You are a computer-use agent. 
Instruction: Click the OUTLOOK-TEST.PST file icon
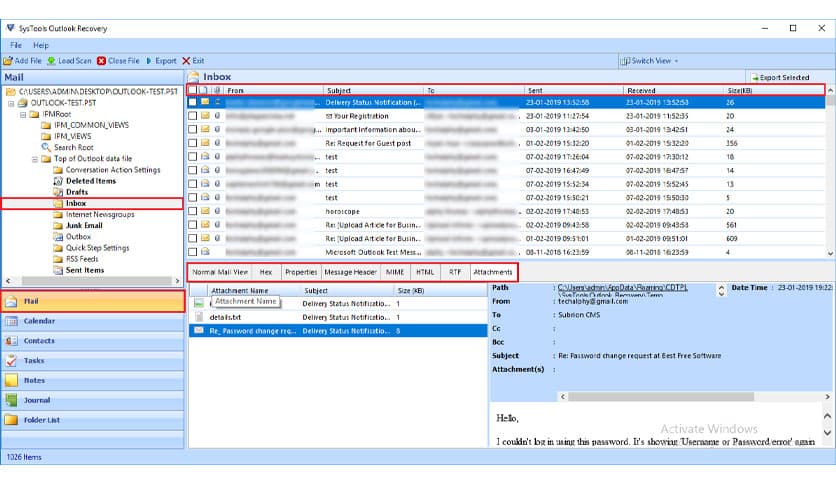tap(23, 103)
